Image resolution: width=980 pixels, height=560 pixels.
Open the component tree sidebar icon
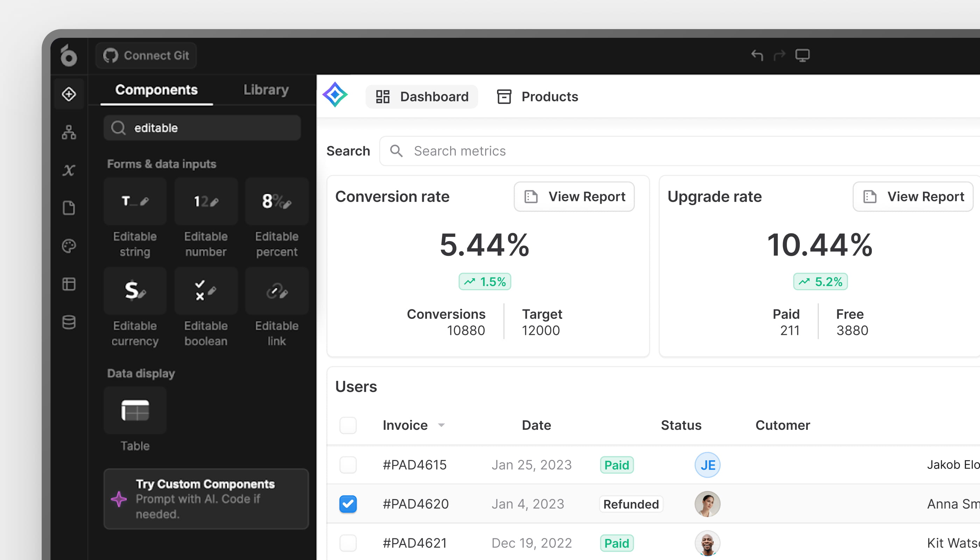[x=69, y=132]
